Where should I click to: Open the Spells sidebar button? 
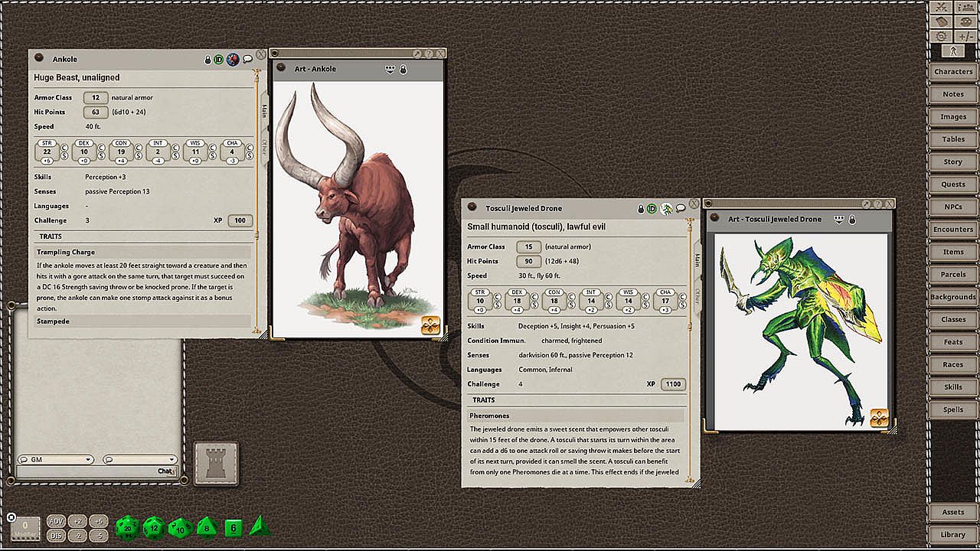952,409
